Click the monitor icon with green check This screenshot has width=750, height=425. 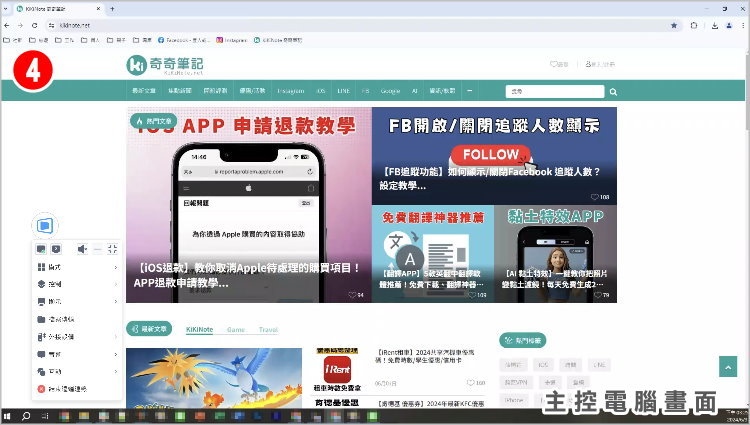click(41, 249)
